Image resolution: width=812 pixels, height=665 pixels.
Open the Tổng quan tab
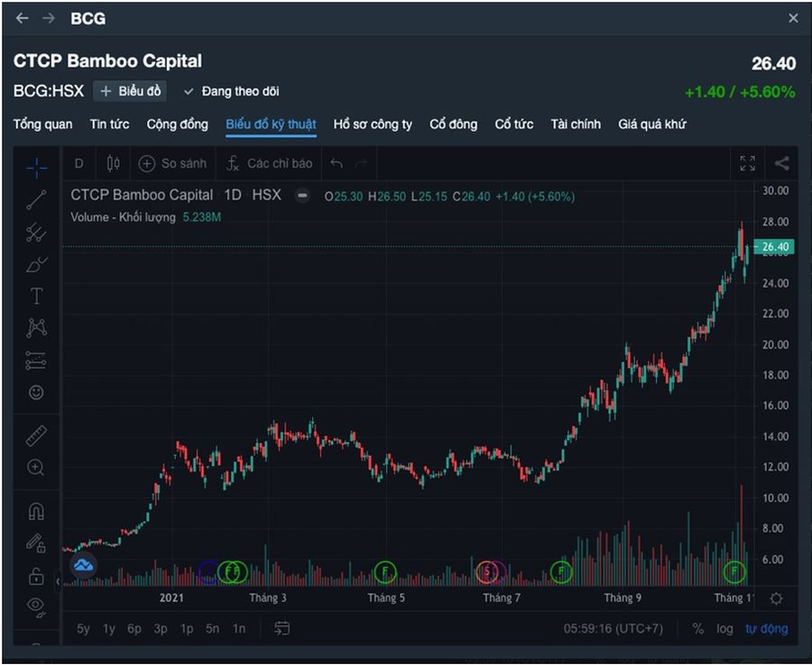43,125
